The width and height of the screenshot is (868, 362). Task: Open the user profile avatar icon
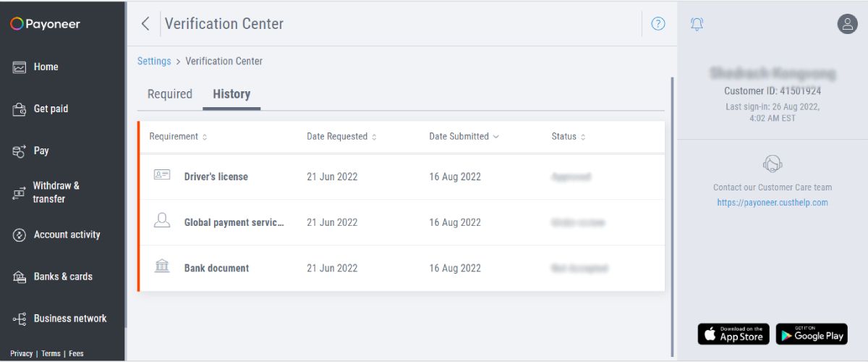(847, 24)
